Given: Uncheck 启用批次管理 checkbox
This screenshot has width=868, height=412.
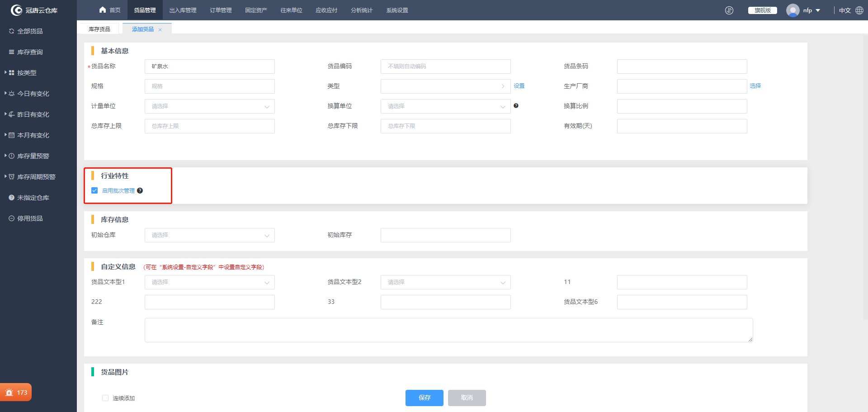Looking at the screenshot, I should [94, 190].
